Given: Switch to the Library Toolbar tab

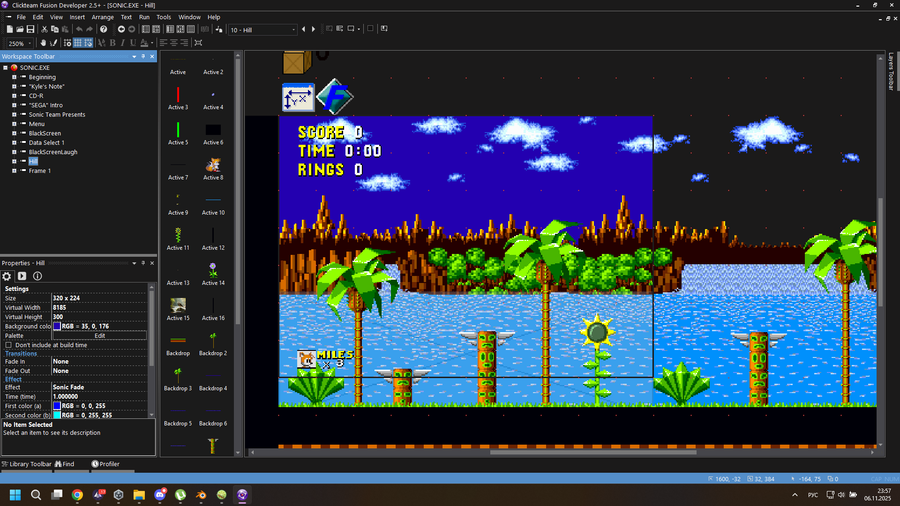Looking at the screenshot, I should coord(26,464).
